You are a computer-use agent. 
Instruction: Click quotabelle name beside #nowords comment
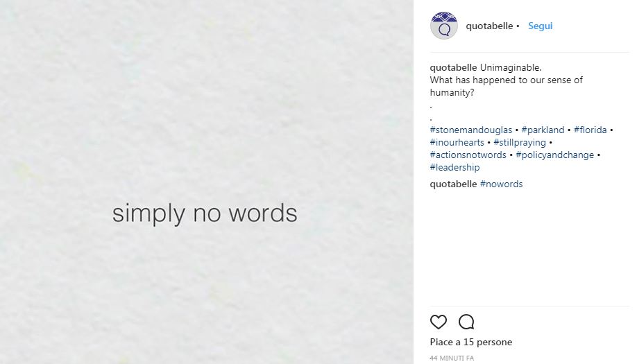point(453,184)
